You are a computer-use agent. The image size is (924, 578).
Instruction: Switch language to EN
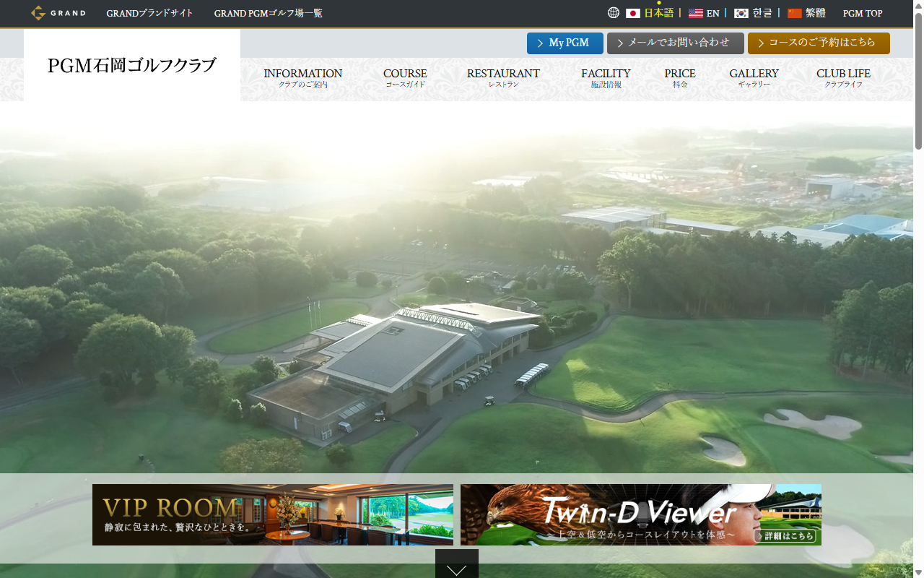coord(713,13)
